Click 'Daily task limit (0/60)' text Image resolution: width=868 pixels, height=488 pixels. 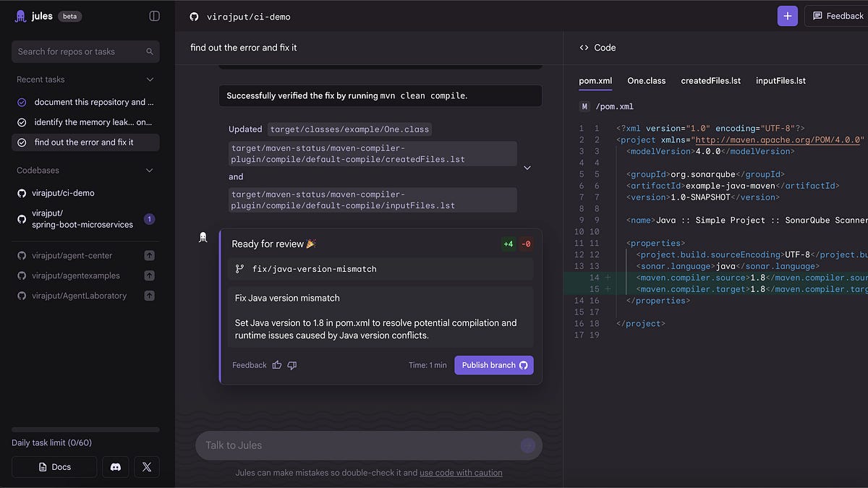coord(51,442)
